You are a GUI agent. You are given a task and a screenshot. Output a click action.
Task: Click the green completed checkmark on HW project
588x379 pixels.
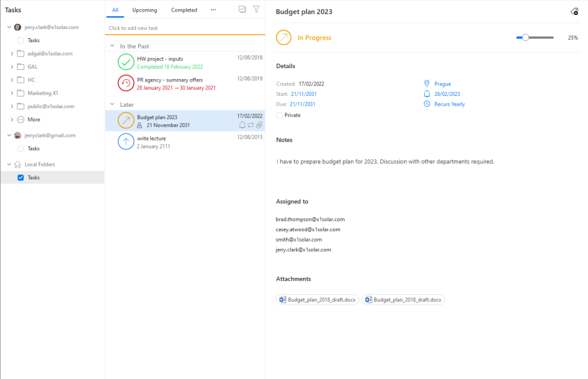126,62
